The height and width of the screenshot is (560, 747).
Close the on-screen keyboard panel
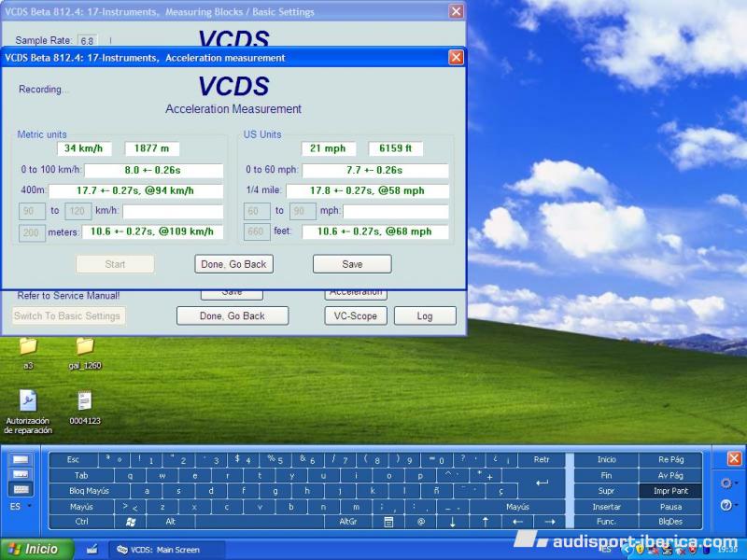coord(734,458)
